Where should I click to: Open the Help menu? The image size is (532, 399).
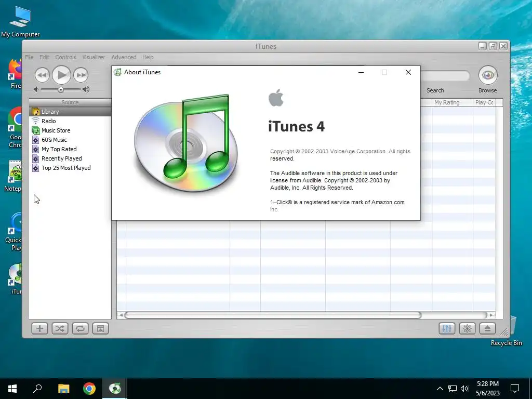tap(148, 57)
